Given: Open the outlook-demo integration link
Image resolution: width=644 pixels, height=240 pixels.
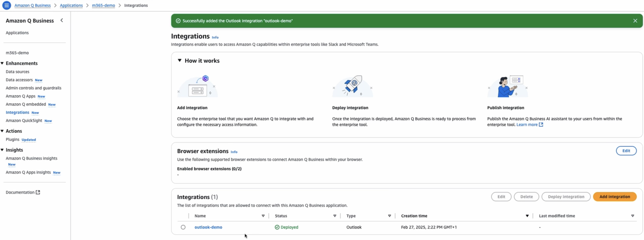Looking at the screenshot, I should click(x=208, y=227).
